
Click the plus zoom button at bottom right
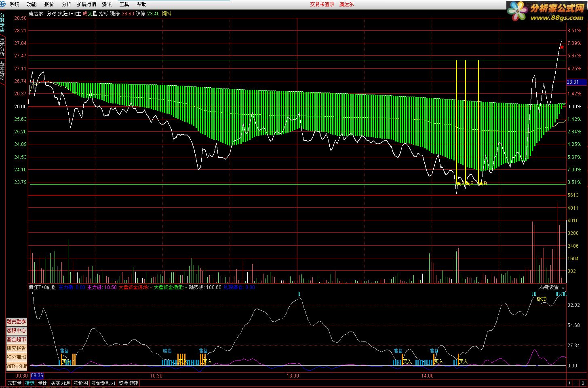coord(570,383)
